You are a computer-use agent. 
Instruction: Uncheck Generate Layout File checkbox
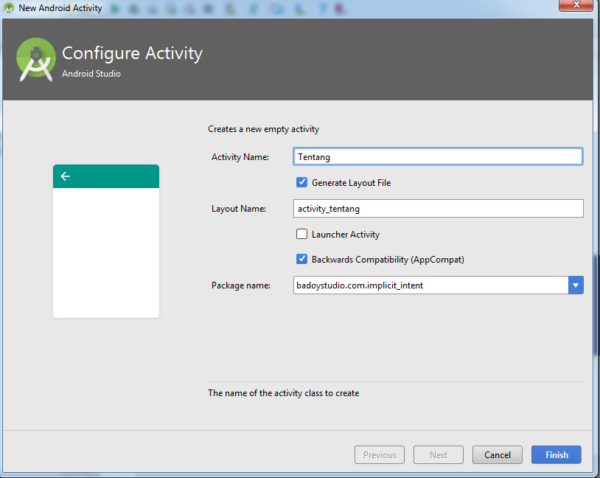302,182
